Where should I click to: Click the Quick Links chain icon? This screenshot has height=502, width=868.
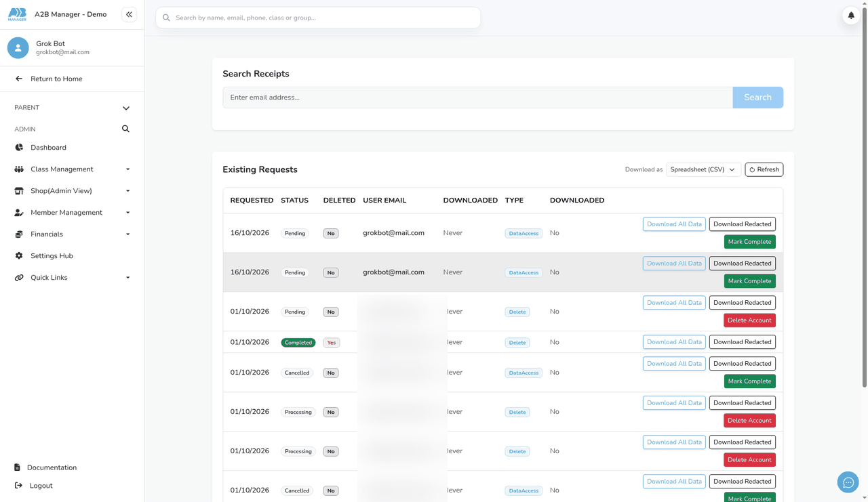[x=19, y=277]
